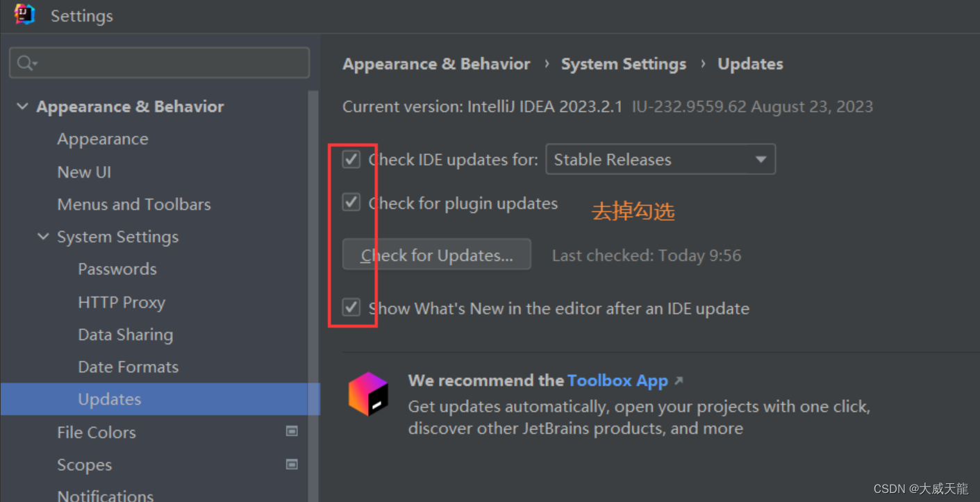Click the external link arrow after Toolbox App
980x502 pixels.
(x=679, y=380)
